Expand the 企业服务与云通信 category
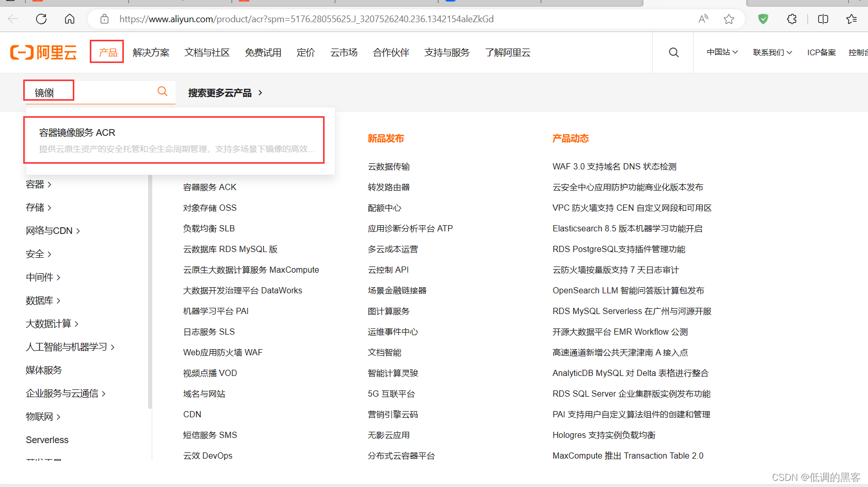Viewport: 868px width, 487px height. (66, 394)
